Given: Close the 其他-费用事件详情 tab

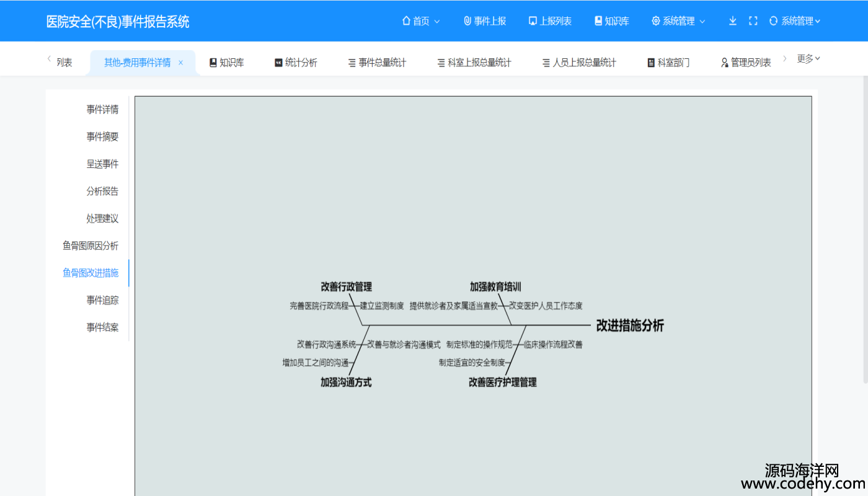Looking at the screenshot, I should 180,63.
